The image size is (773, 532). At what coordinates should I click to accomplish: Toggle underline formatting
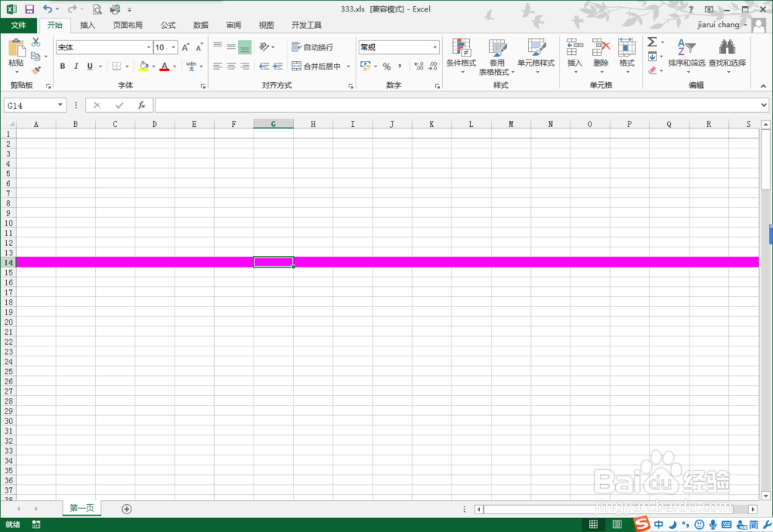tap(90, 66)
